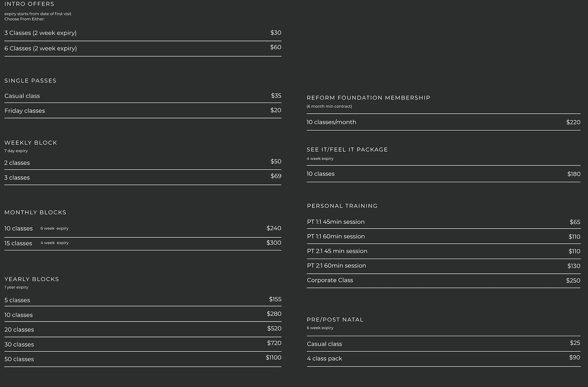
Task: Select the 20 classes $520 yearly block
Action: [143, 329]
